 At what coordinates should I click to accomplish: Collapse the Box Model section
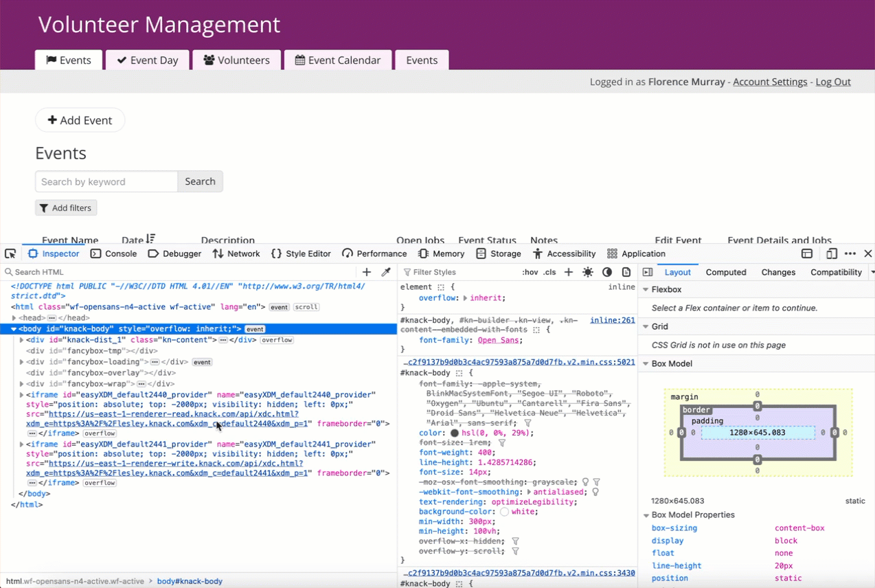pos(646,363)
